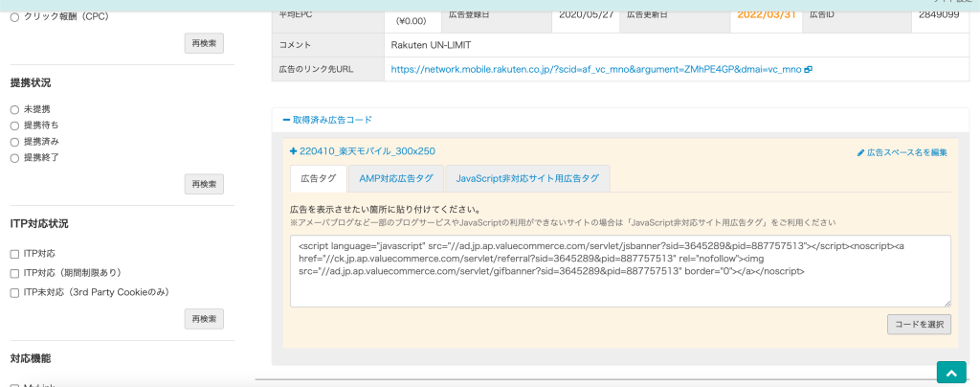The image size is (980, 387).
Task: Click 再検索 button below クリック報酬 option
Action: coord(204,43)
